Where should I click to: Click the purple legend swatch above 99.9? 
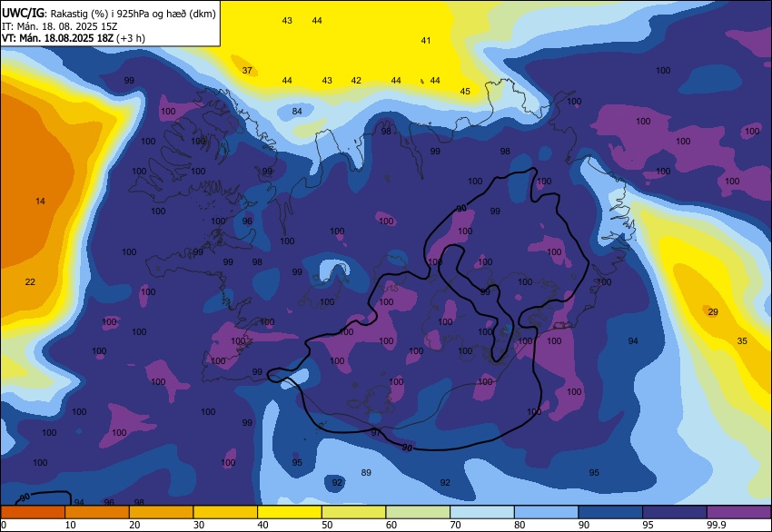(x=738, y=512)
